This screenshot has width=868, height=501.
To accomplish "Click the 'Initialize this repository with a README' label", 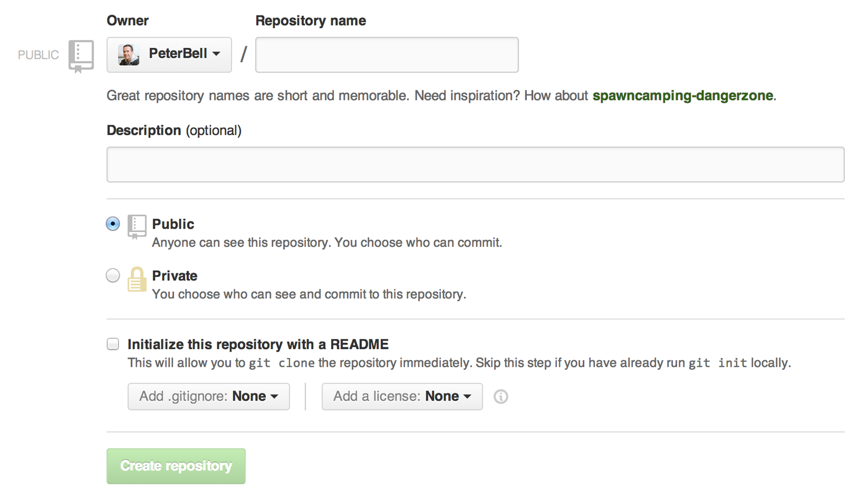I will [258, 344].
